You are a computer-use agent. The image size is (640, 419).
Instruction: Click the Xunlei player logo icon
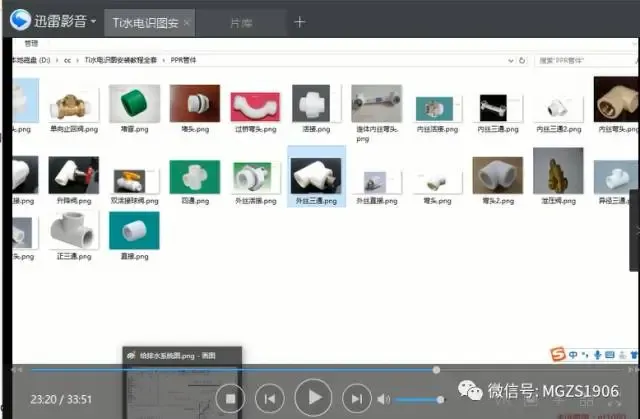[20, 20]
